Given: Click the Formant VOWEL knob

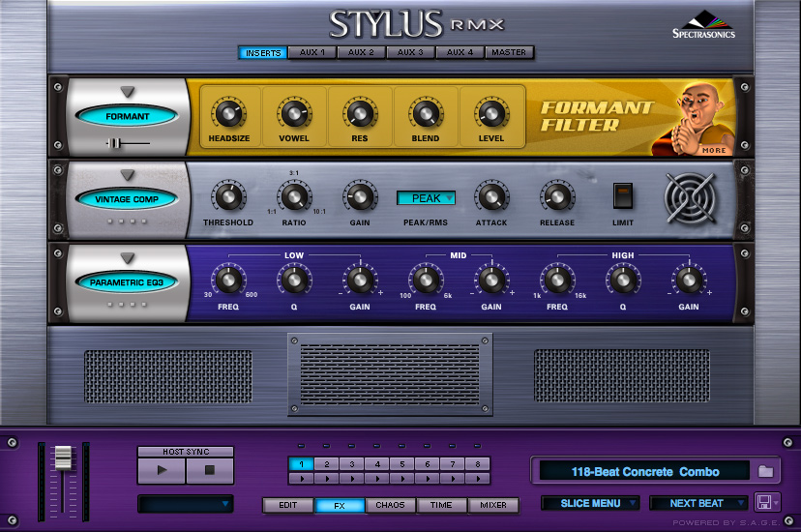Looking at the screenshot, I should click(294, 113).
